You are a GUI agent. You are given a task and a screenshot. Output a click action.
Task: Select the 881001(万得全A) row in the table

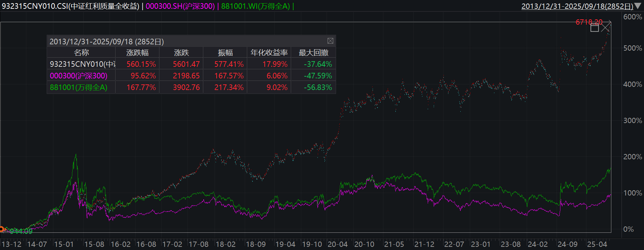click(79, 88)
